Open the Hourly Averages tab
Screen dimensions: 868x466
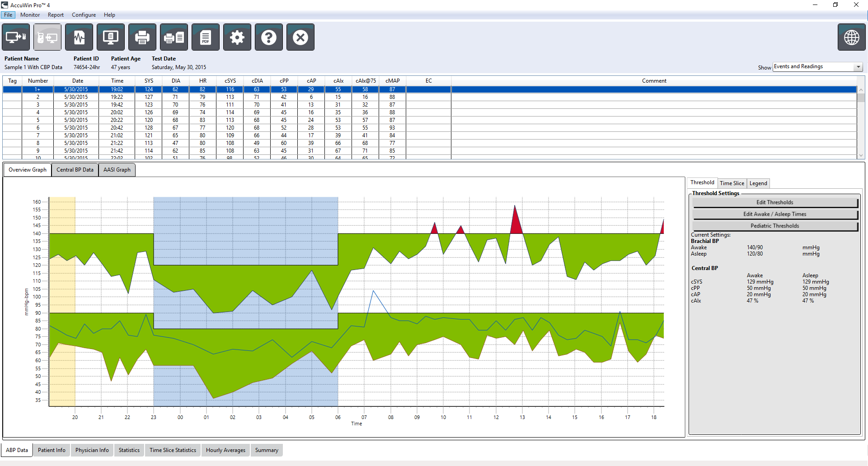[226, 450]
